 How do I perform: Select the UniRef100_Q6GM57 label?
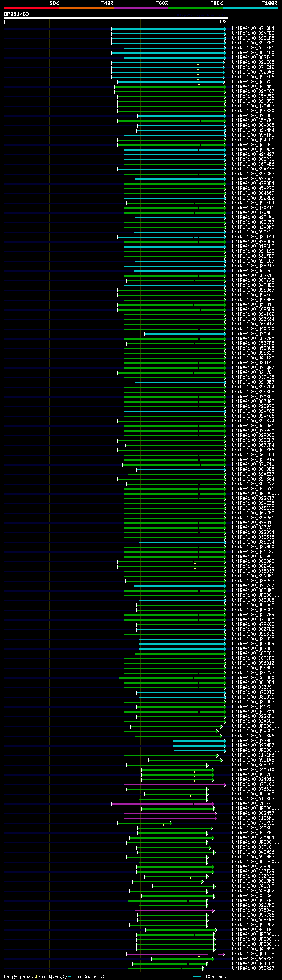pos(253,814)
